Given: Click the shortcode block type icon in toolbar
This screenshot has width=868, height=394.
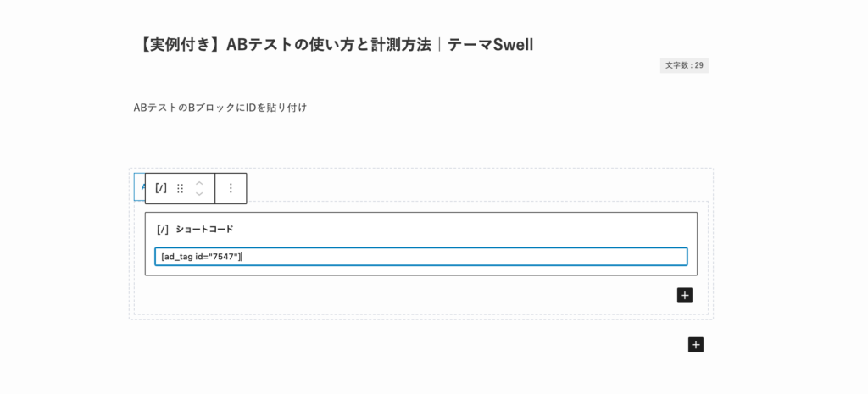Looking at the screenshot, I should 161,188.
